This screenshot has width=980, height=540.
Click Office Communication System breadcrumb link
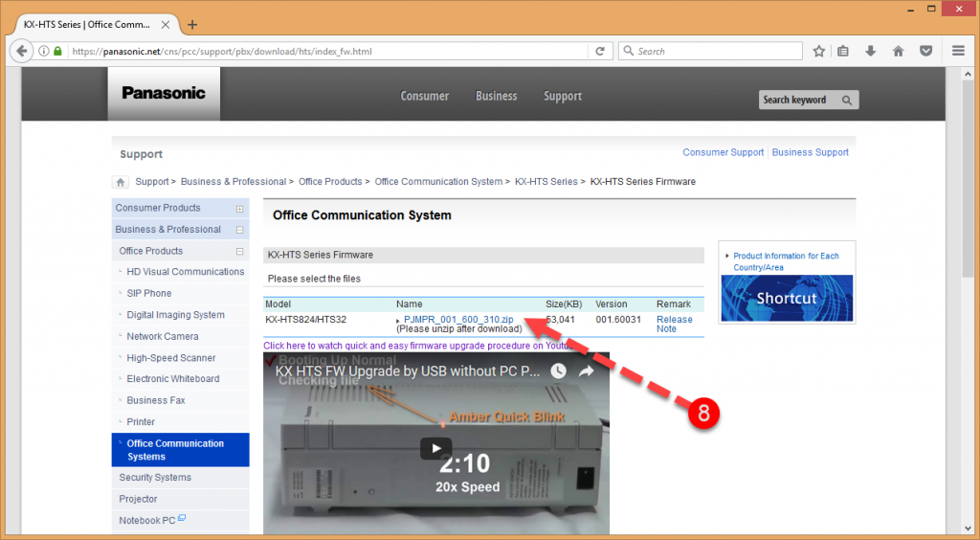pos(438,182)
